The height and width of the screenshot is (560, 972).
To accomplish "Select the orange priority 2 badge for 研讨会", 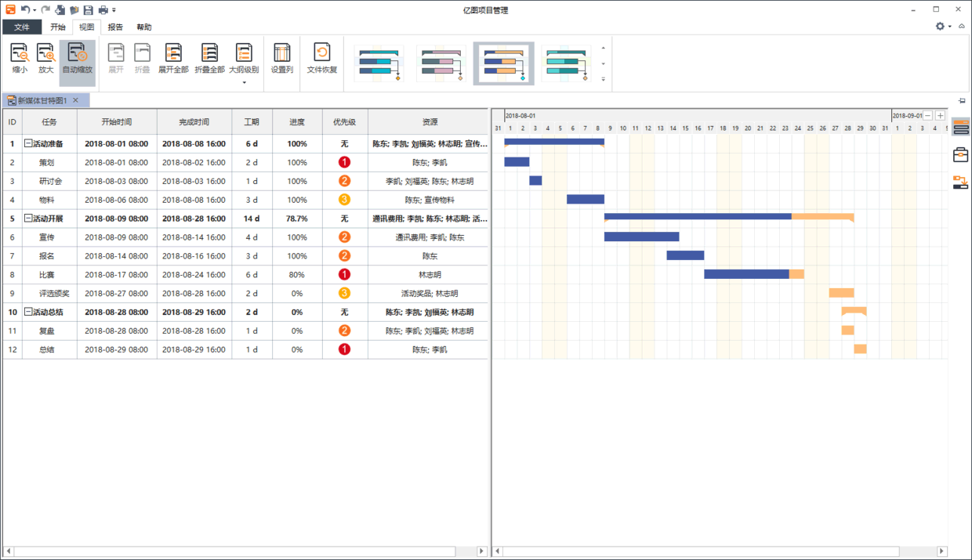I will [x=344, y=182].
